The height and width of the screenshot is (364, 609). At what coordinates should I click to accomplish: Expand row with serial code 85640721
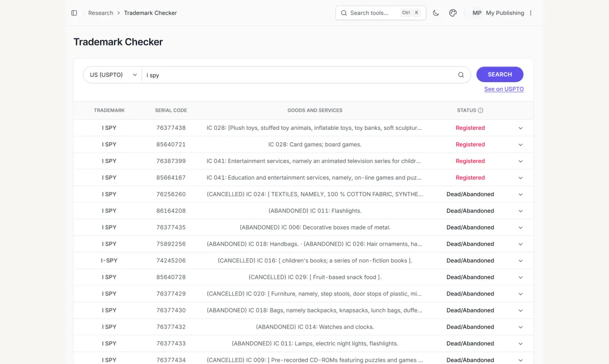(x=520, y=145)
